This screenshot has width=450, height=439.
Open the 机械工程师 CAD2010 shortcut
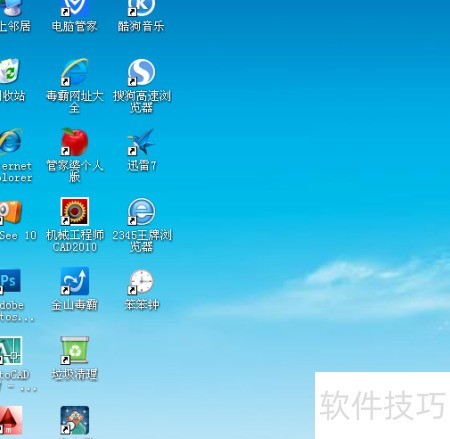click(75, 211)
